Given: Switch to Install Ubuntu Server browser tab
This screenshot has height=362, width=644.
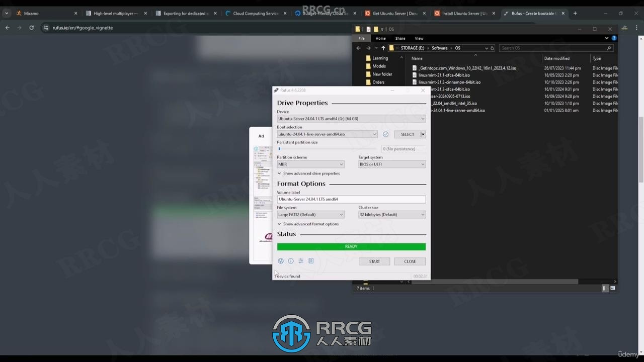Looking at the screenshot, I should (464, 14).
